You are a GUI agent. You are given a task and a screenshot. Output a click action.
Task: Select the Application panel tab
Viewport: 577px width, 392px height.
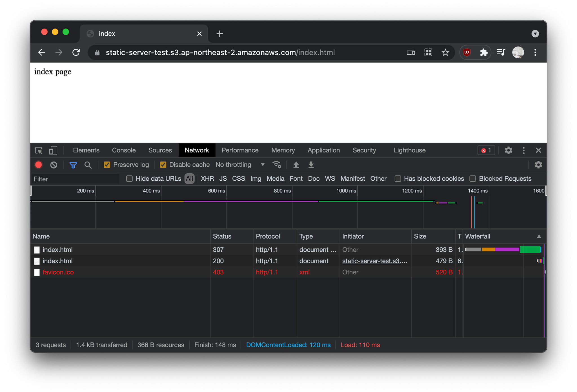tap(323, 150)
